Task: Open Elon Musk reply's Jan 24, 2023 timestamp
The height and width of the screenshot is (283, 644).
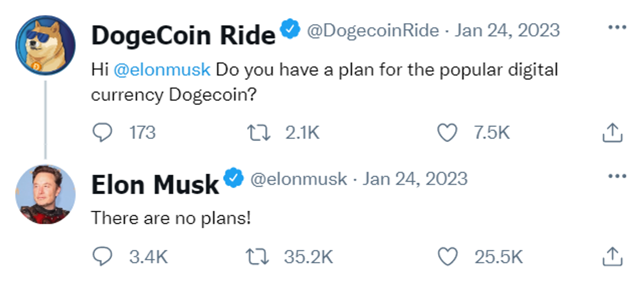Action: point(415,178)
